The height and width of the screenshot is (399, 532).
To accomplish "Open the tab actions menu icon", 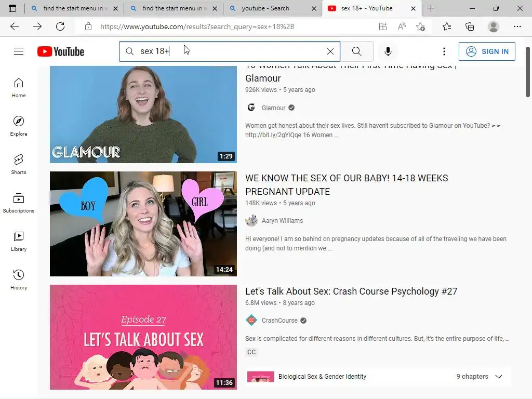I will 12,8.
